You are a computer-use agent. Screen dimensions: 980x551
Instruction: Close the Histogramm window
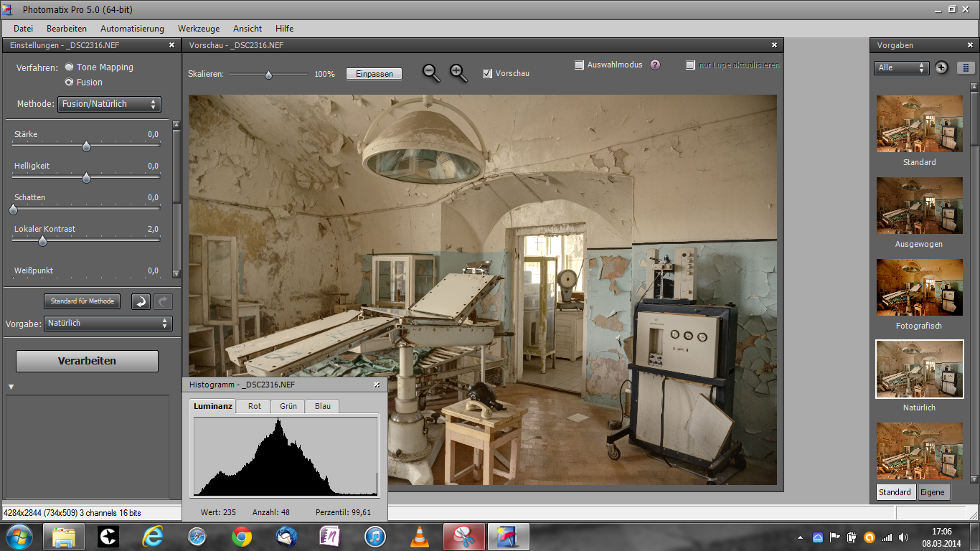(x=377, y=385)
